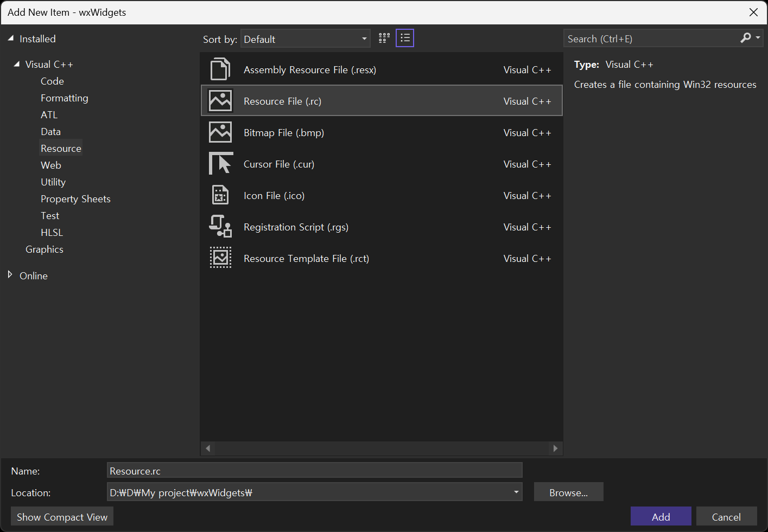
Task: Switch to small icons grid view
Action: (384, 38)
